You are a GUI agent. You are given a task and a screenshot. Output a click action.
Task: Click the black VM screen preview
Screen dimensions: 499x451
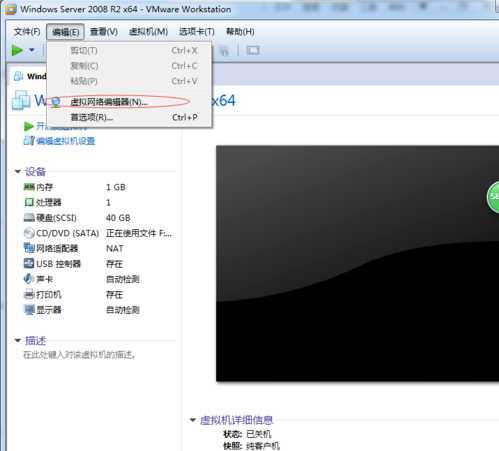click(357, 263)
